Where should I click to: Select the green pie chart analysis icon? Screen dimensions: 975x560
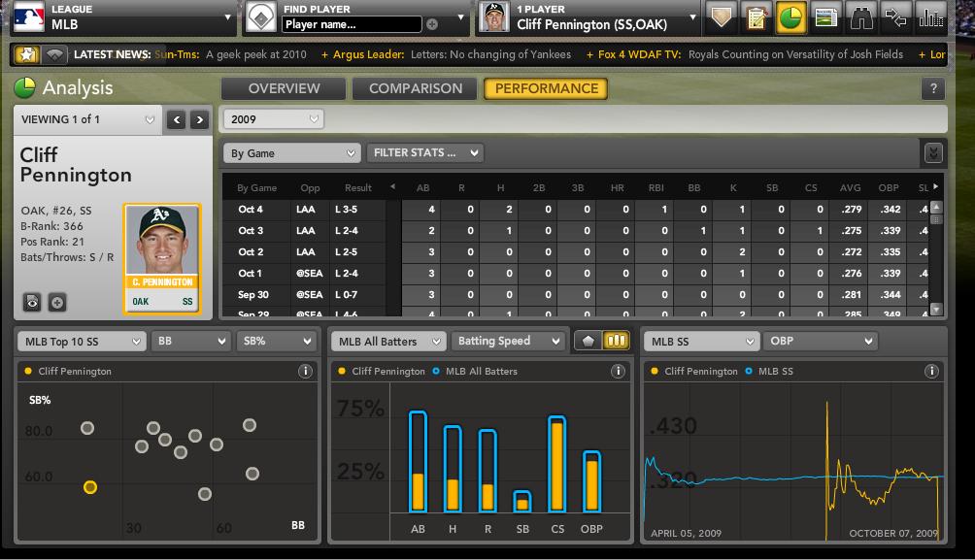[x=790, y=17]
